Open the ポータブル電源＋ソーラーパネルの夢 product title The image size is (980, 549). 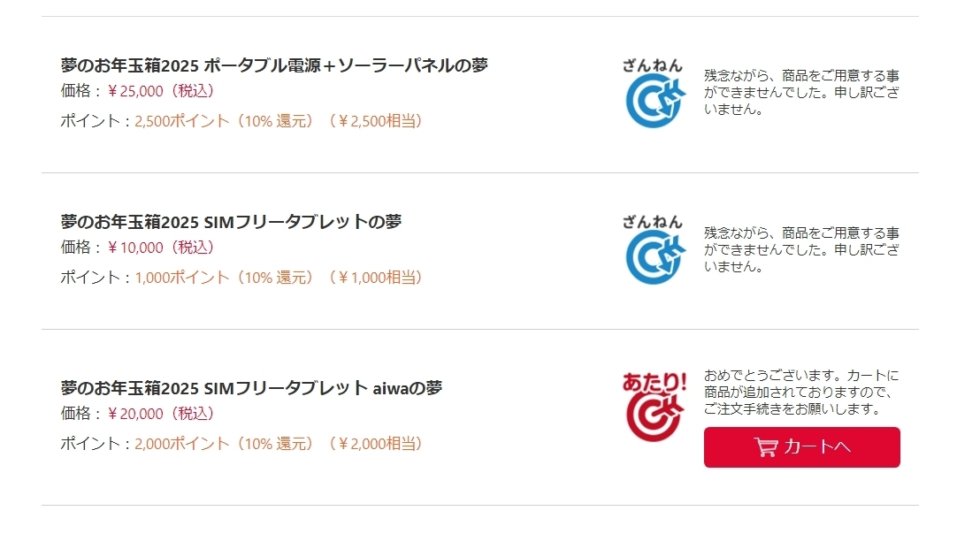274,65
